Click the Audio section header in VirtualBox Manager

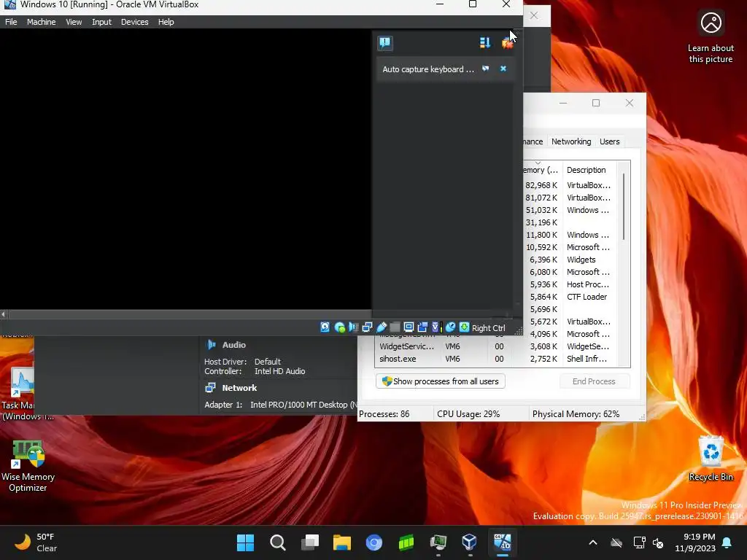point(233,345)
